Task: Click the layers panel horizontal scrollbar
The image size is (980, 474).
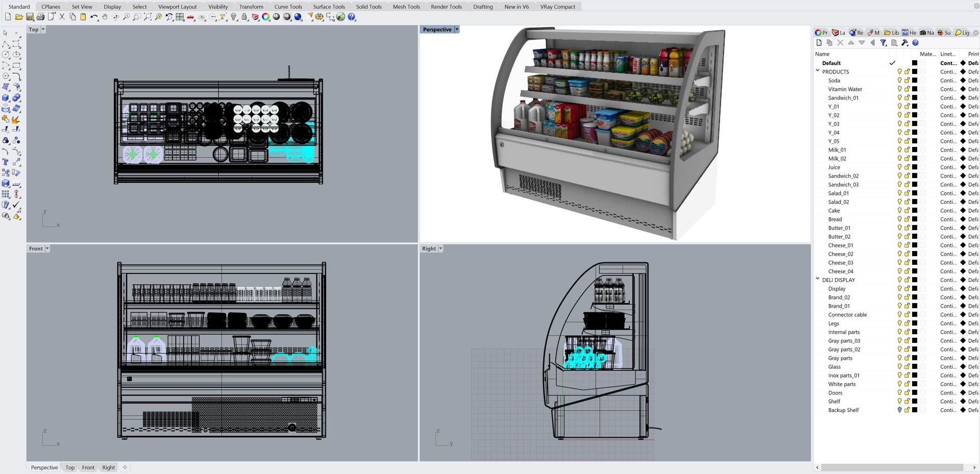Action: (892, 467)
